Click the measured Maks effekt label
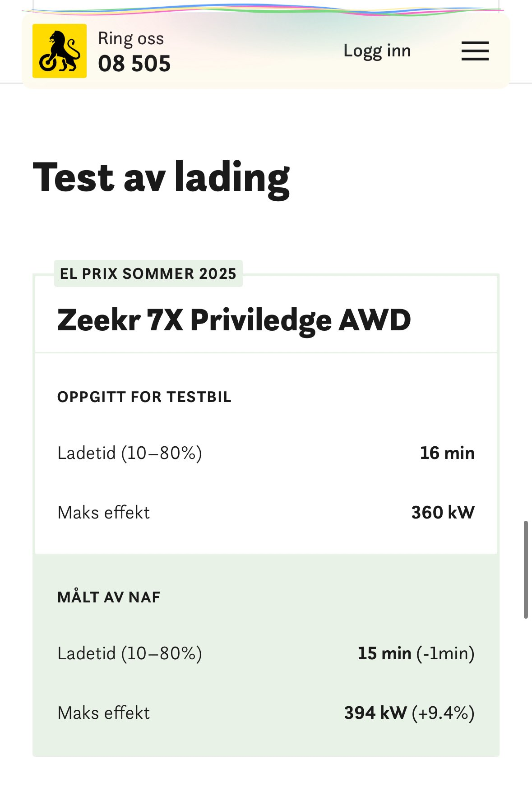The image size is (532, 810). (x=103, y=713)
